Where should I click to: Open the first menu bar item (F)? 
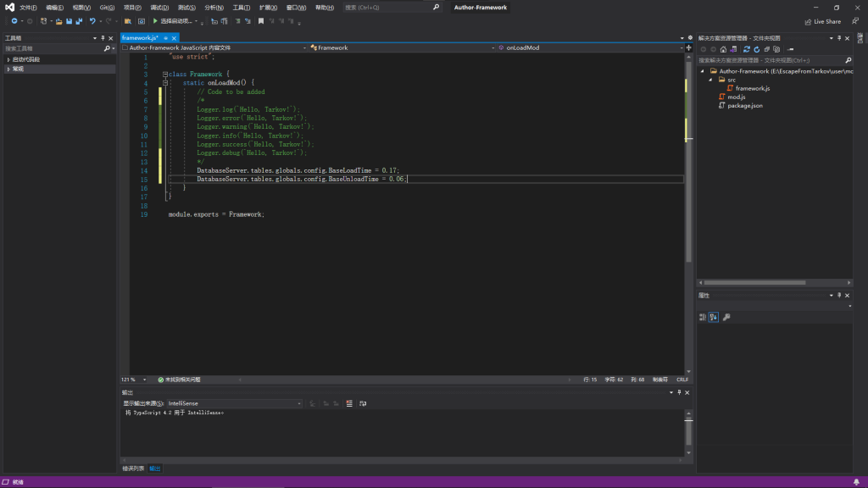click(28, 8)
